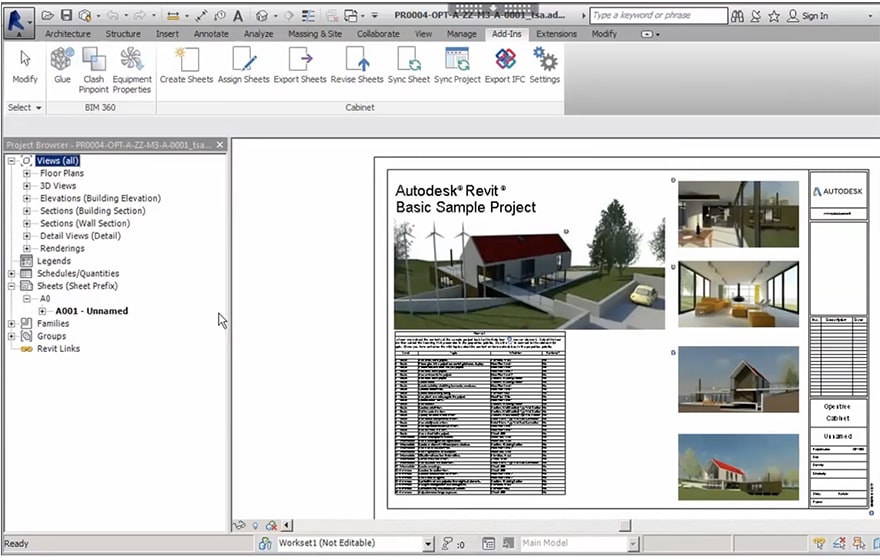Expand the Floor Plans node
Screen dimensions: 880x560
click(26, 173)
